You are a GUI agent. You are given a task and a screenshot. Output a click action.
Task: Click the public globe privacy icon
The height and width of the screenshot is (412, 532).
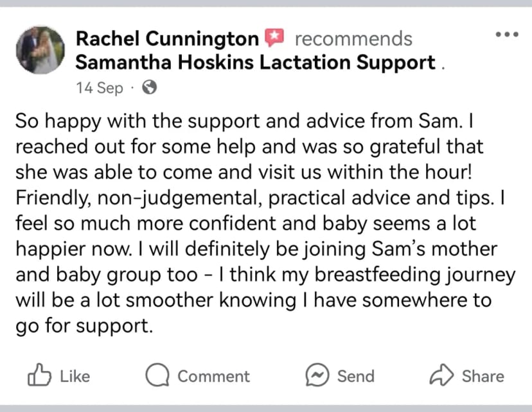(x=149, y=87)
